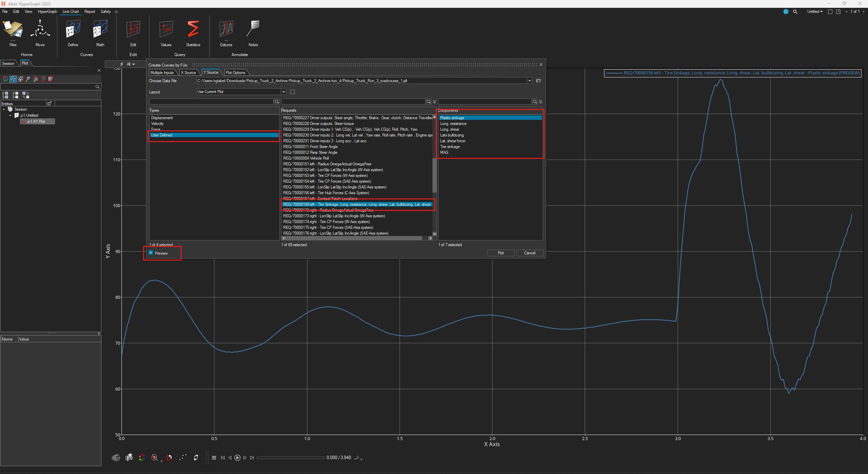868x474 pixels.
Task: Click the eye visibility icon in bottom toolbar
Action: click(116, 458)
